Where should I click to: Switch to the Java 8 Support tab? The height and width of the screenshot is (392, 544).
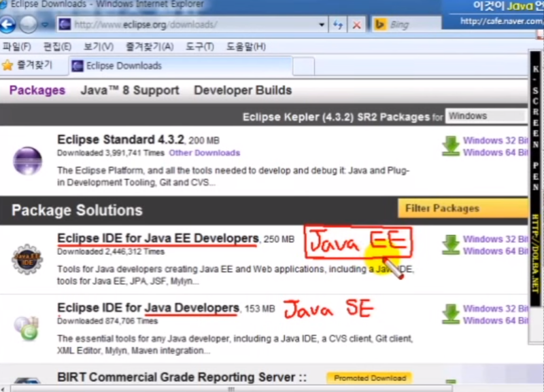(x=130, y=90)
